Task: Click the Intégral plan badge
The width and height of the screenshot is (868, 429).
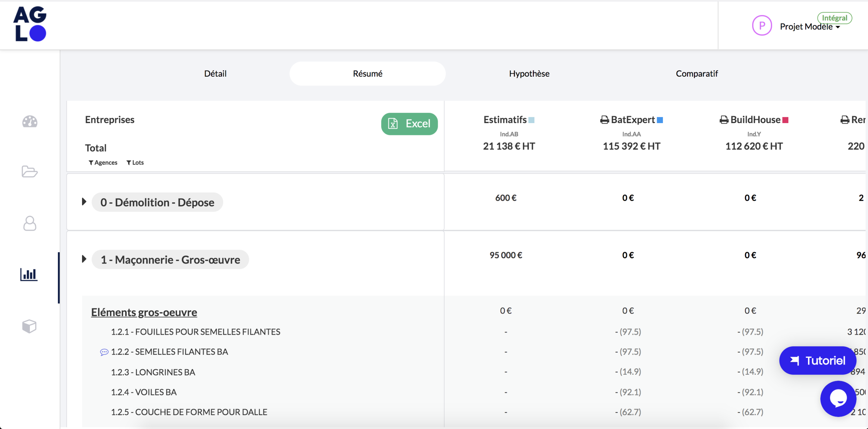Action: (834, 18)
